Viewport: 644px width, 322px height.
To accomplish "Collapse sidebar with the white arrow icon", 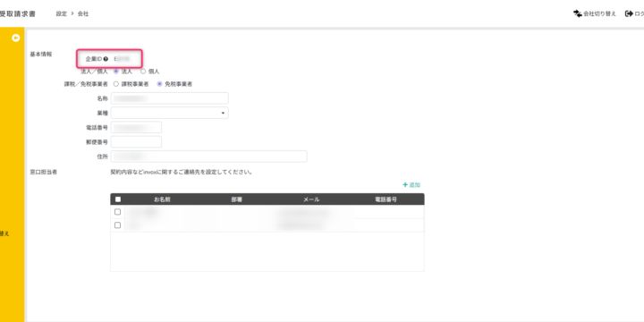I will click(15, 38).
